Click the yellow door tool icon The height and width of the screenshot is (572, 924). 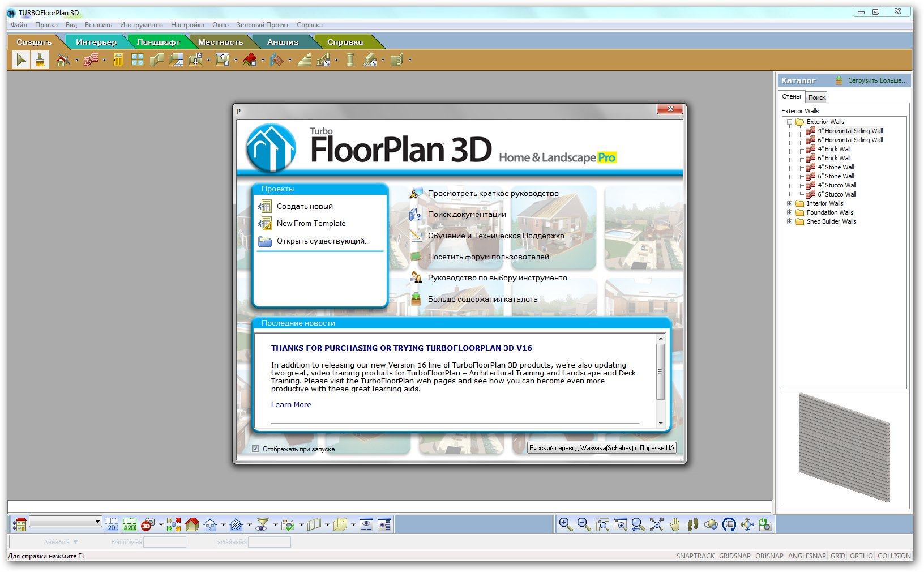click(118, 59)
